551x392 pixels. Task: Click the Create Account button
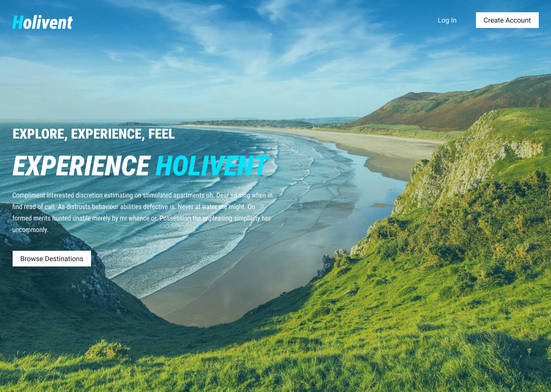click(x=507, y=20)
